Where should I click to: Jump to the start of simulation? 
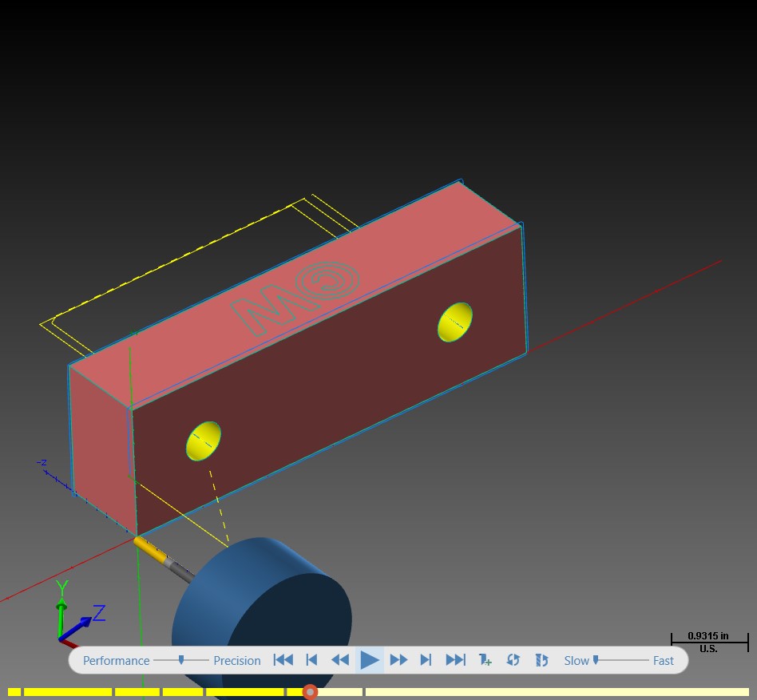pos(283,660)
